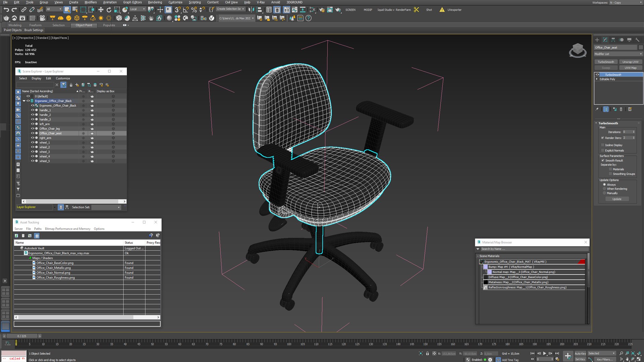The image size is (644, 362).
Task: Click the Refresh icon in Asset Tracking
Action: click(16, 236)
